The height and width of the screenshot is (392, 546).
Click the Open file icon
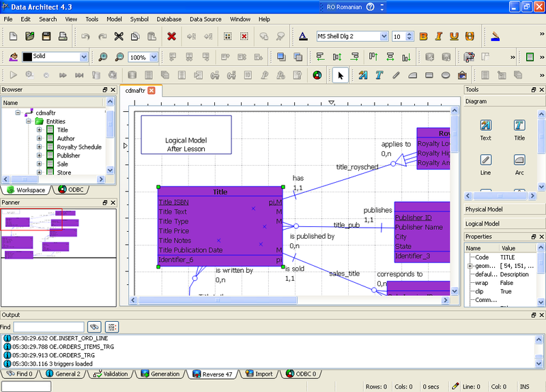click(30, 36)
